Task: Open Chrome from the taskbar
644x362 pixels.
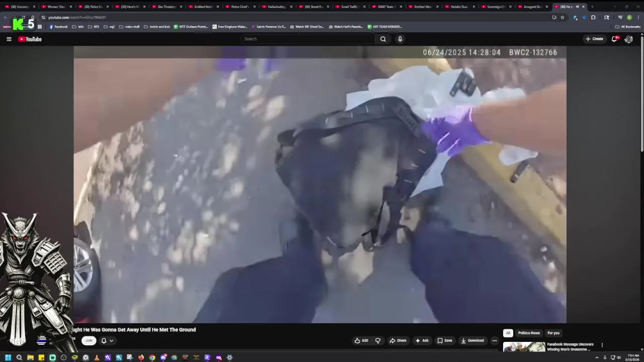Action: click(x=152, y=357)
